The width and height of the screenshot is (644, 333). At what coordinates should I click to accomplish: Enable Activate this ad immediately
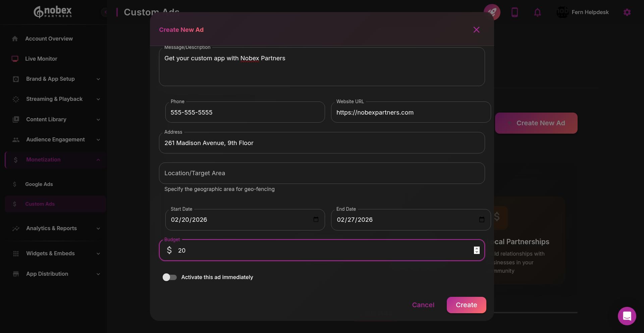point(169,277)
